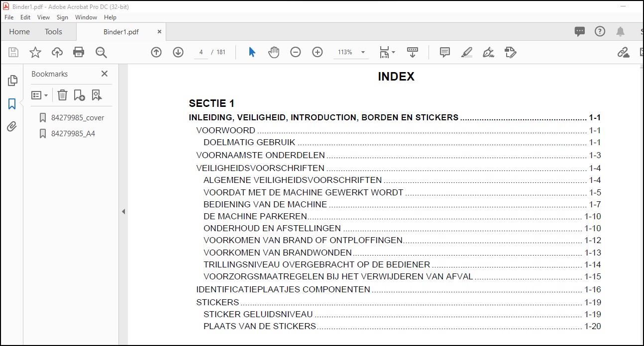Zoom out with minus icon

click(x=296, y=52)
